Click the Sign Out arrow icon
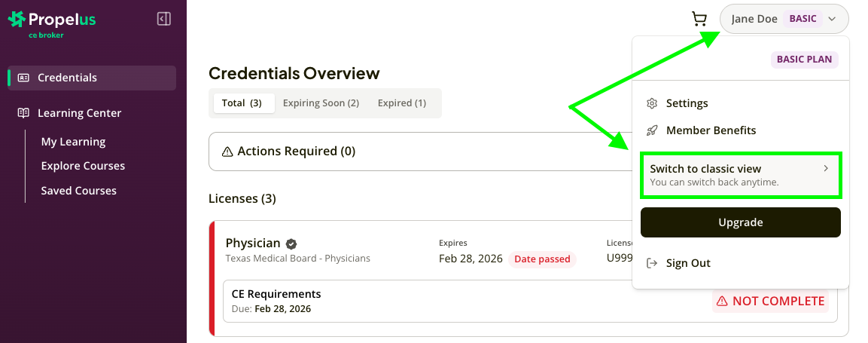Image resolution: width=868 pixels, height=343 pixels. [x=653, y=263]
